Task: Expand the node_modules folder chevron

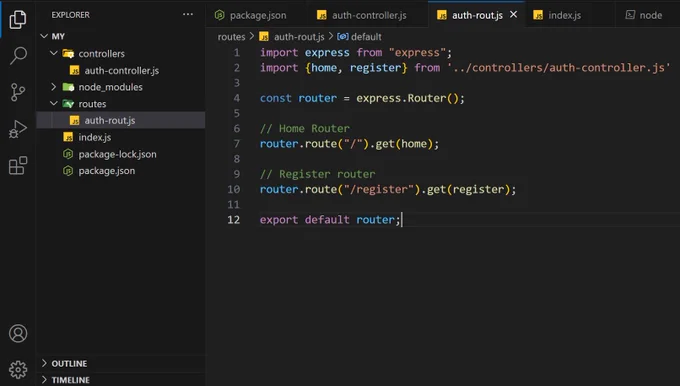Action: pyautogui.click(x=54, y=87)
